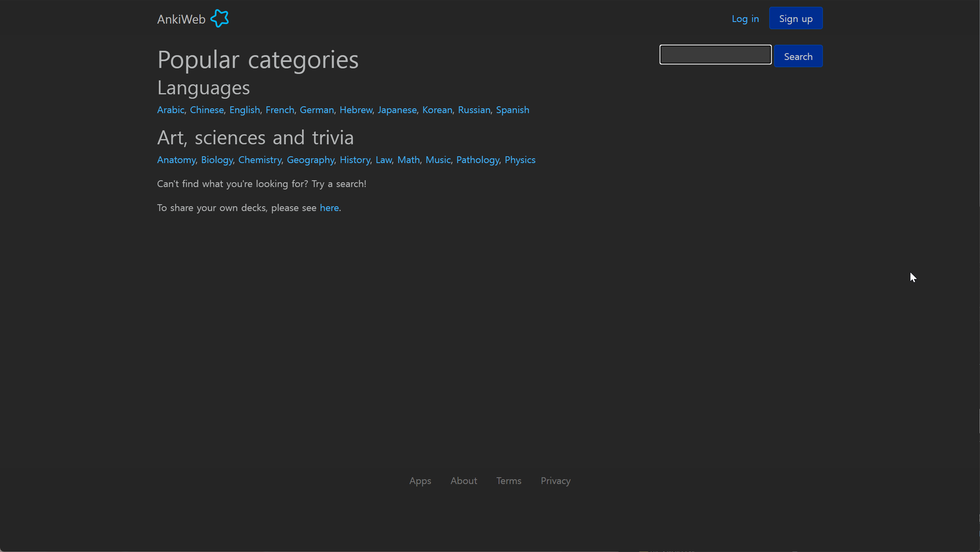The image size is (980, 552).
Task: Open the Log in page
Action: pyautogui.click(x=745, y=19)
